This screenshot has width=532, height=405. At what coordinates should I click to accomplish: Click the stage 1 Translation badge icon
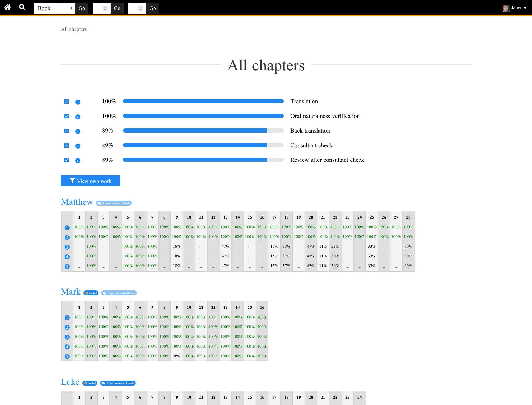pyautogui.click(x=78, y=102)
